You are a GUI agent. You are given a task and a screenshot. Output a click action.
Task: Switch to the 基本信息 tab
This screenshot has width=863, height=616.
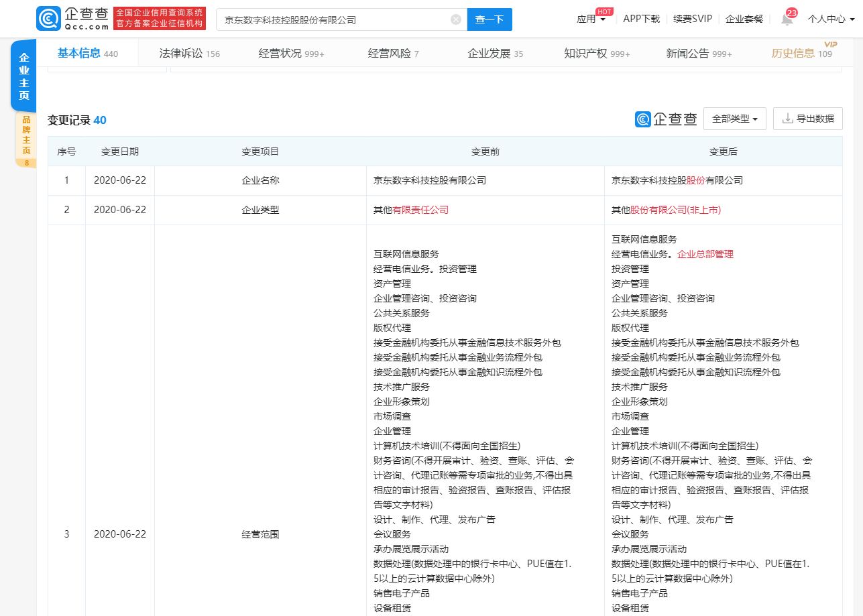[87, 54]
